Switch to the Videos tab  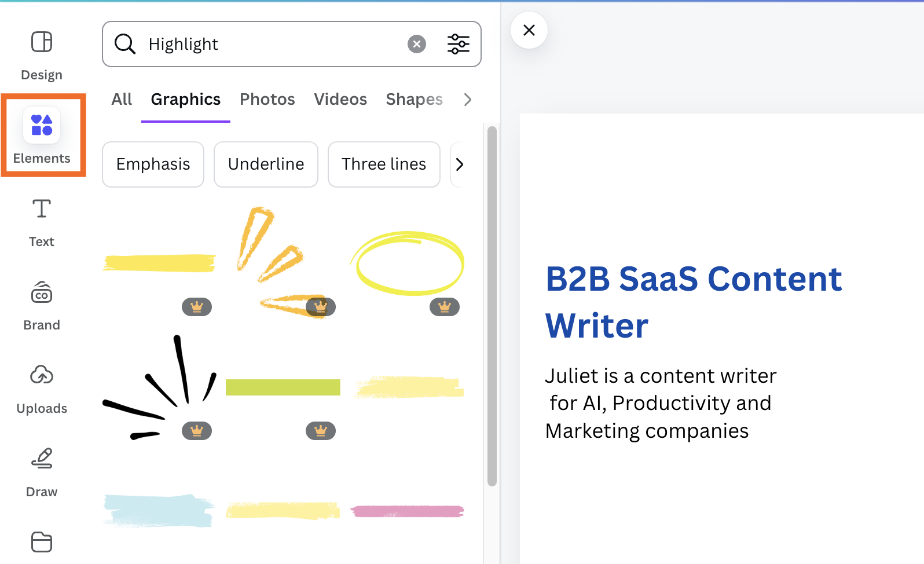point(340,99)
